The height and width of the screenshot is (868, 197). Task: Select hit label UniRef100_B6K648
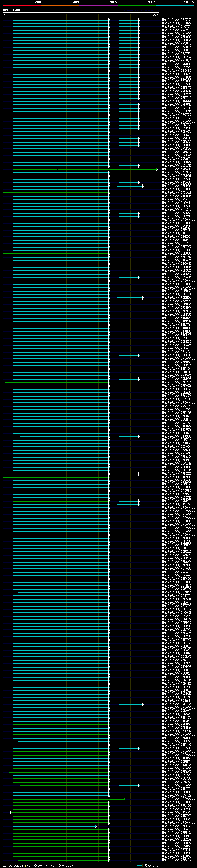[177, 829]
